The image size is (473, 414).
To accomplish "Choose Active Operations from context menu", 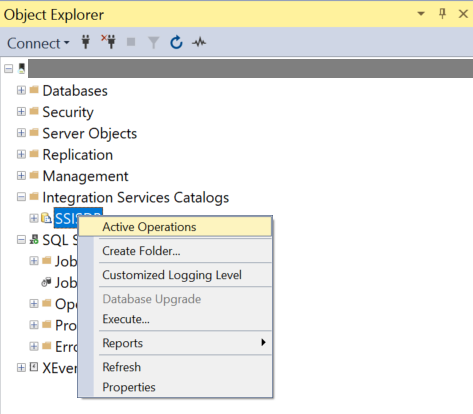I will click(x=175, y=227).
